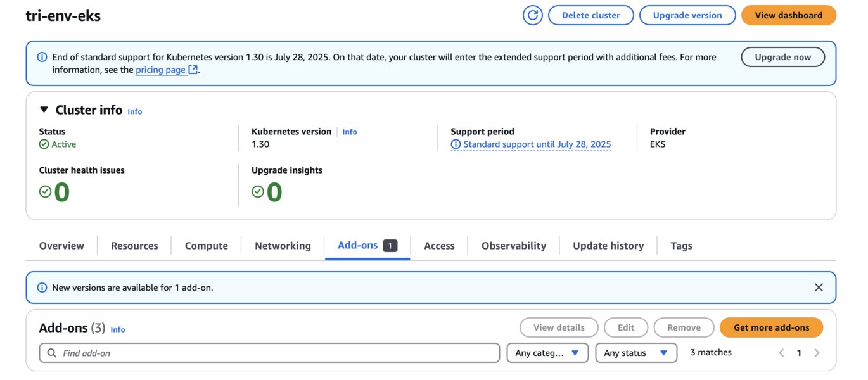Click the info icon in the add-on versions notice
Image resolution: width=868 pixels, height=380 pixels.
[x=42, y=288]
